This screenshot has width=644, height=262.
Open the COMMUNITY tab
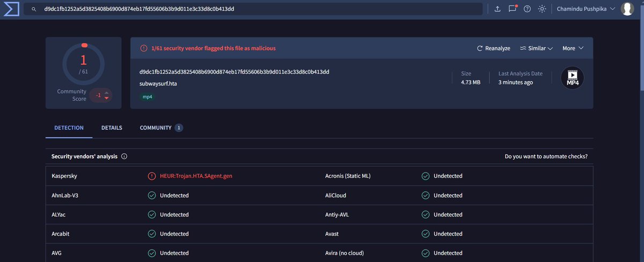161,128
